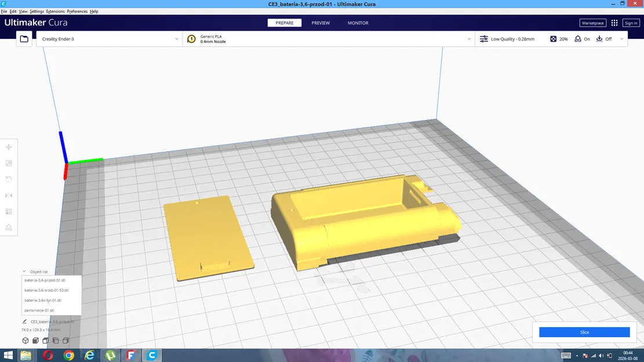Click the Slice button
Screen dimensions: 644x362
click(584, 332)
